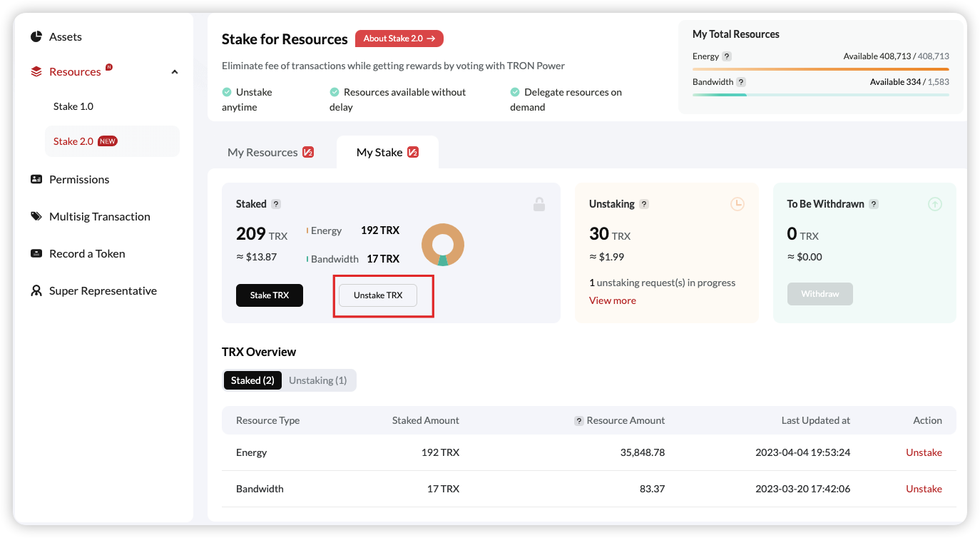Open the View more link
Image resolution: width=980 pixels, height=538 pixels.
click(x=613, y=300)
